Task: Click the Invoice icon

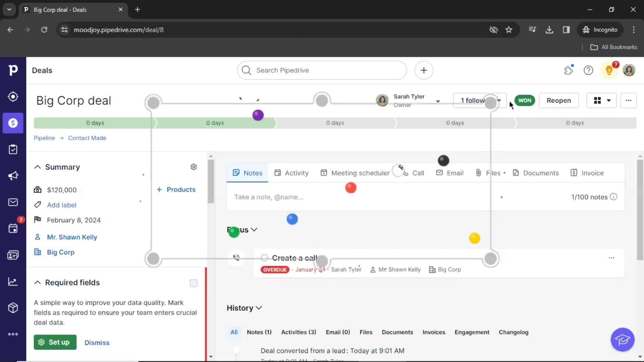Action: coord(574,172)
